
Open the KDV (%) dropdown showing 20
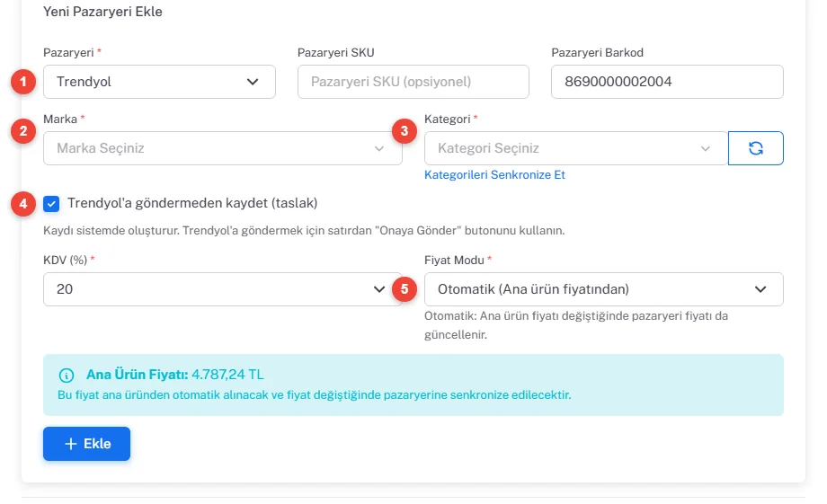[223, 289]
